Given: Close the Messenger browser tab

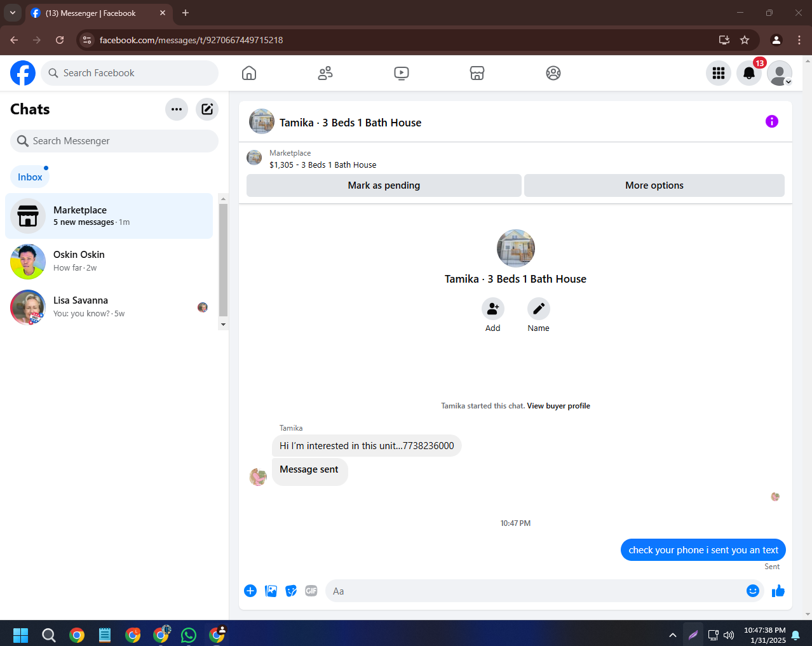Looking at the screenshot, I should pyautogui.click(x=163, y=13).
